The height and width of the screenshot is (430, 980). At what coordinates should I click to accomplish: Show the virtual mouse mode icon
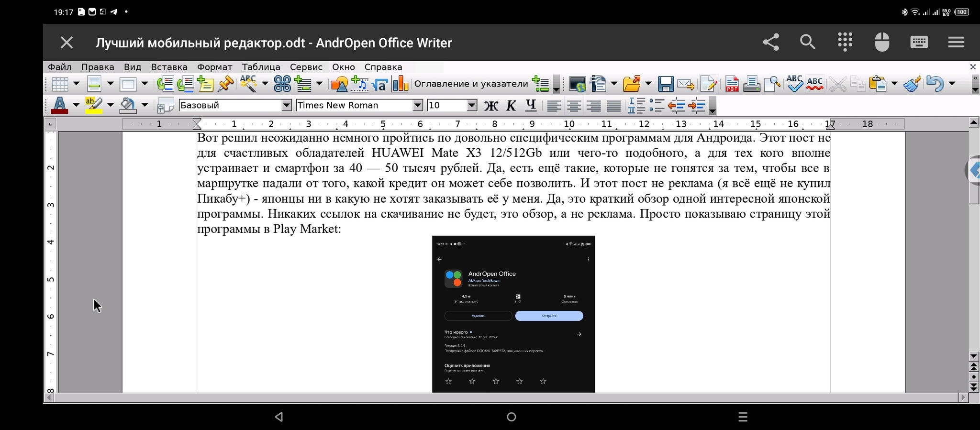pos(882,42)
